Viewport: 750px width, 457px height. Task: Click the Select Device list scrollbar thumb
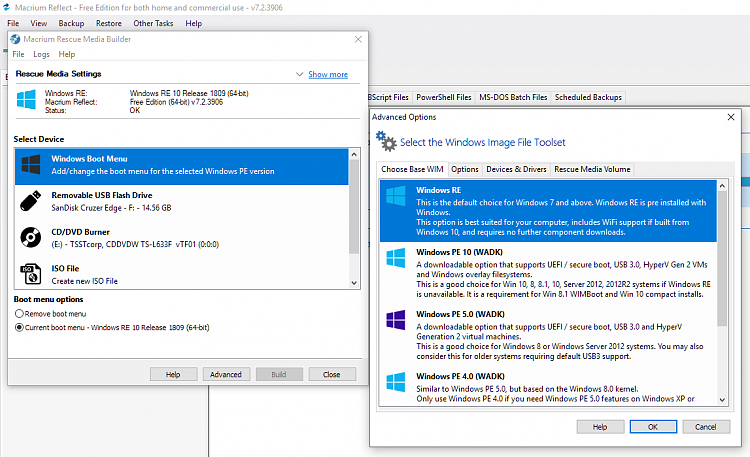coord(354,207)
